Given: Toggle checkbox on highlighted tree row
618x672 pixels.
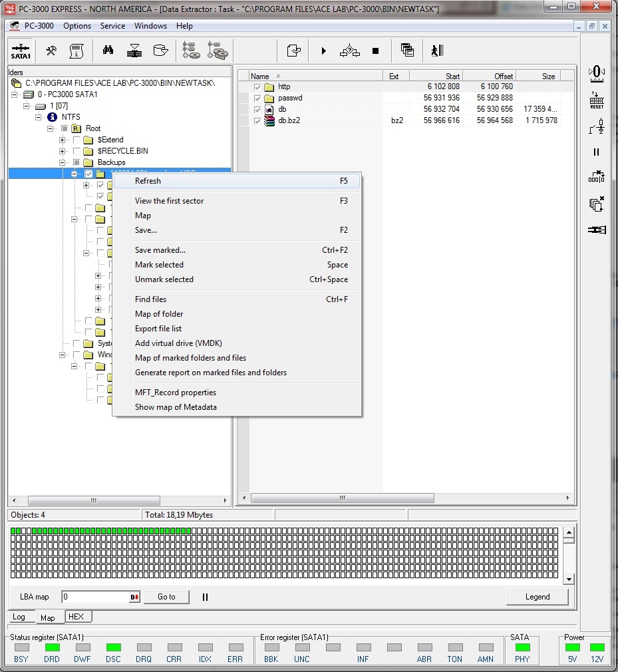Looking at the screenshot, I should click(x=88, y=174).
